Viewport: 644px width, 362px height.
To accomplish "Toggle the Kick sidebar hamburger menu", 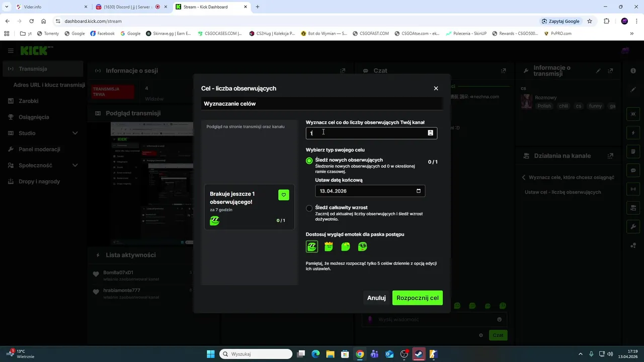I will pyautogui.click(x=11, y=51).
